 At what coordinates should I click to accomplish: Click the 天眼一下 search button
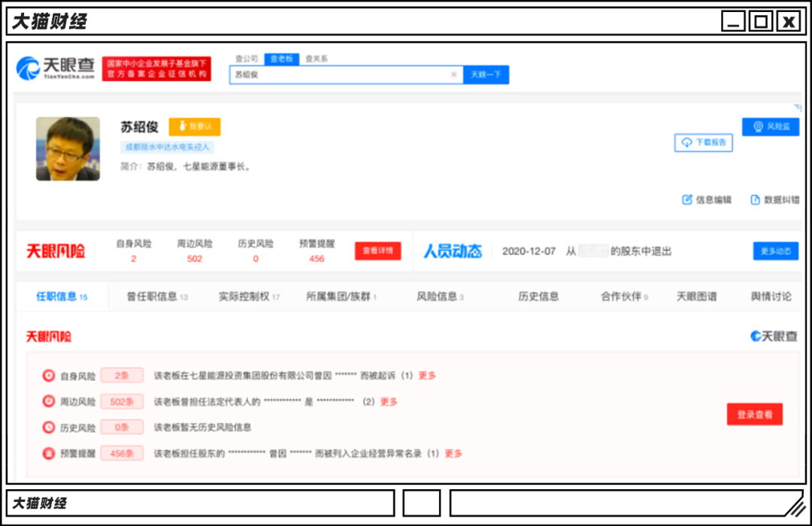(x=486, y=74)
